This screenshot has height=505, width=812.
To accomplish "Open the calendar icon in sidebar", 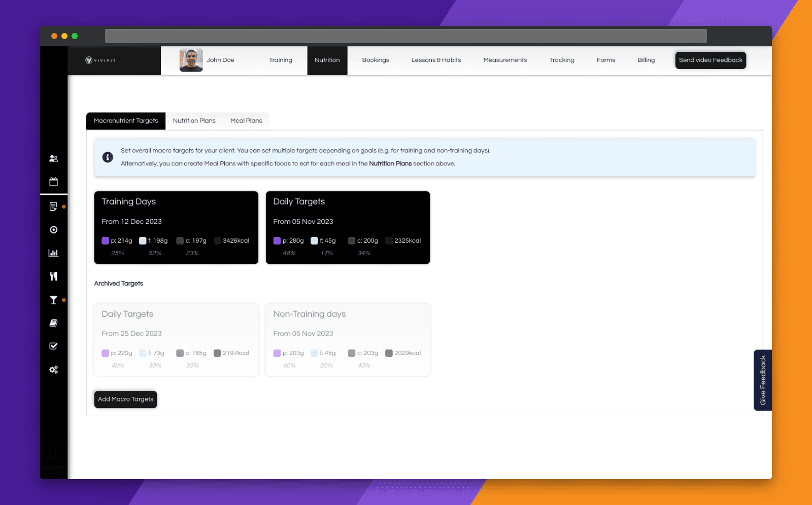I will pos(53,182).
